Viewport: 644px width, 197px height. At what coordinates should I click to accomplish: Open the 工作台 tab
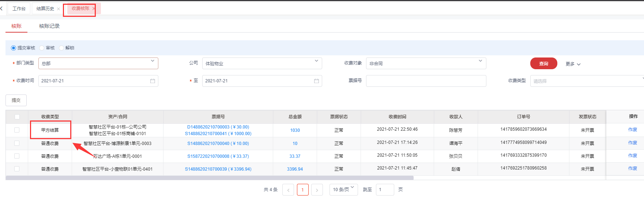(19, 8)
